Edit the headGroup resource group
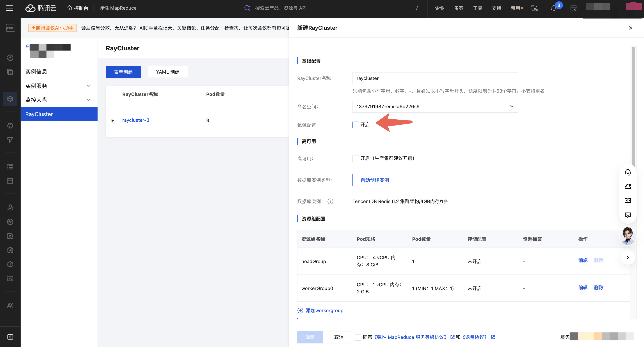This screenshot has height=347, width=644. [583, 260]
